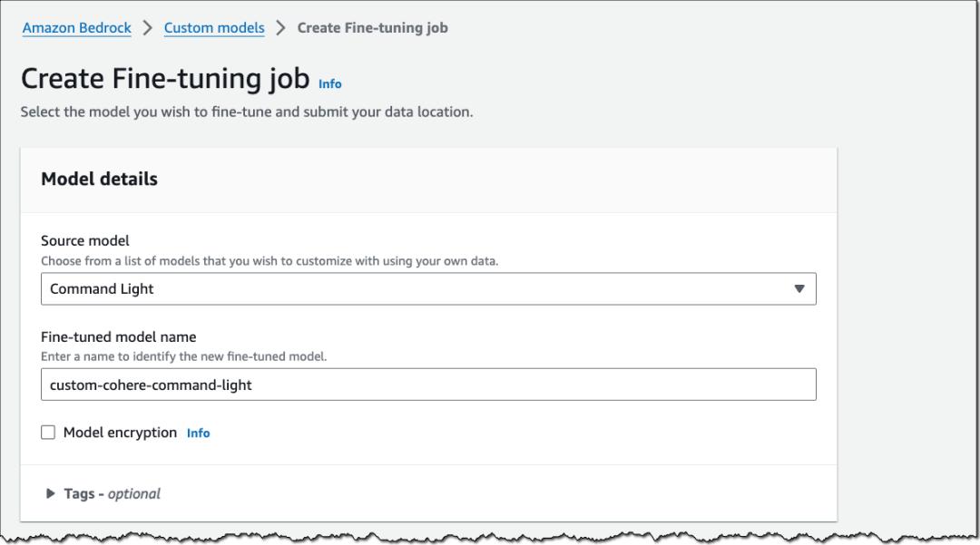Click the Create Fine-tuning job breadcrumb text

coord(373,28)
